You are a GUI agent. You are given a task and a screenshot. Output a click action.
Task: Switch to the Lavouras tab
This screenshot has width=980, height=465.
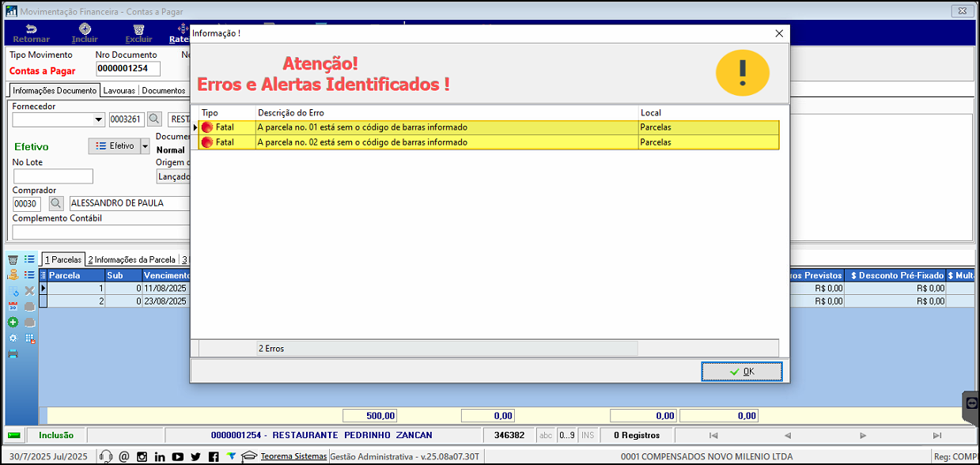point(119,90)
